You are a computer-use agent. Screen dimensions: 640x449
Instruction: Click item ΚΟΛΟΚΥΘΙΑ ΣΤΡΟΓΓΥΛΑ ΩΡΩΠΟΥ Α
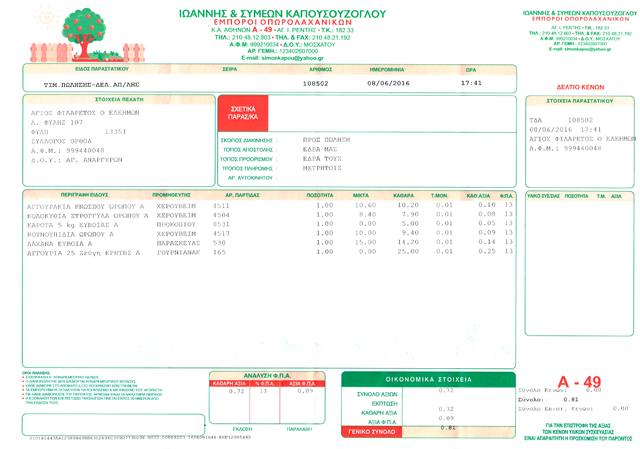point(87,216)
